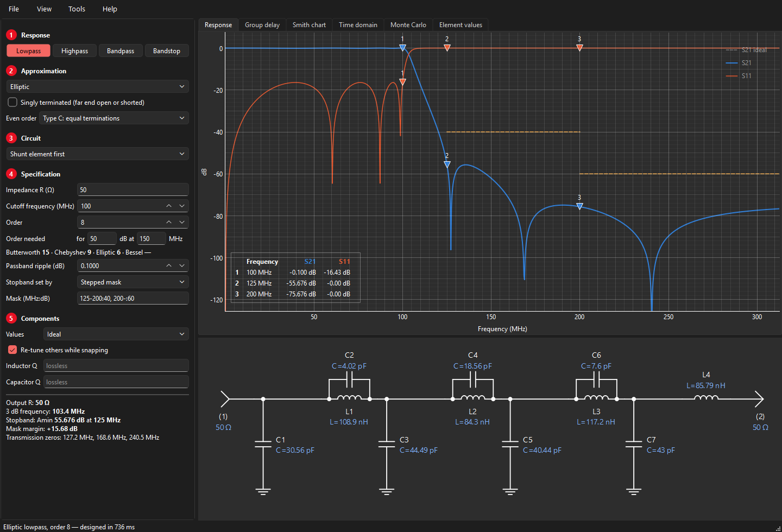
Task: Open the File menu
Action: (14, 9)
